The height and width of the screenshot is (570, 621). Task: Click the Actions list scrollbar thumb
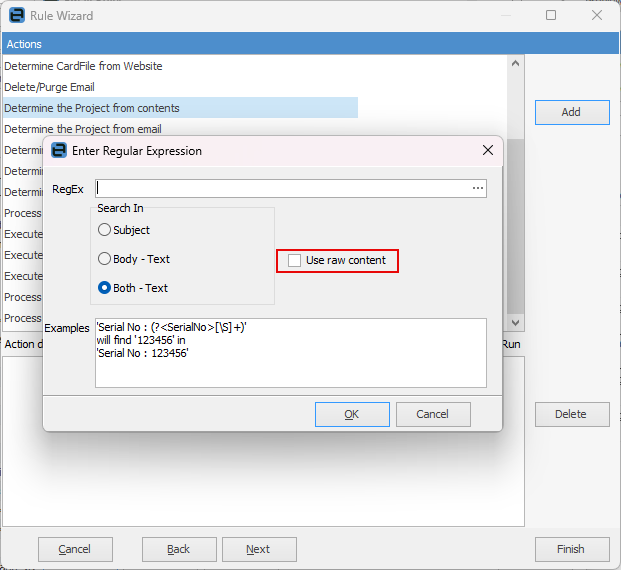515,226
